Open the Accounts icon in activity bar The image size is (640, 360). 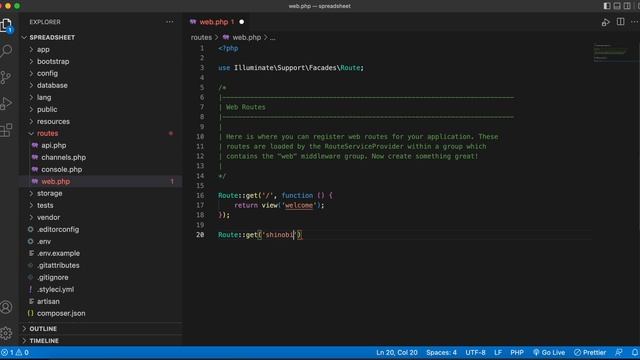[x=6, y=307]
